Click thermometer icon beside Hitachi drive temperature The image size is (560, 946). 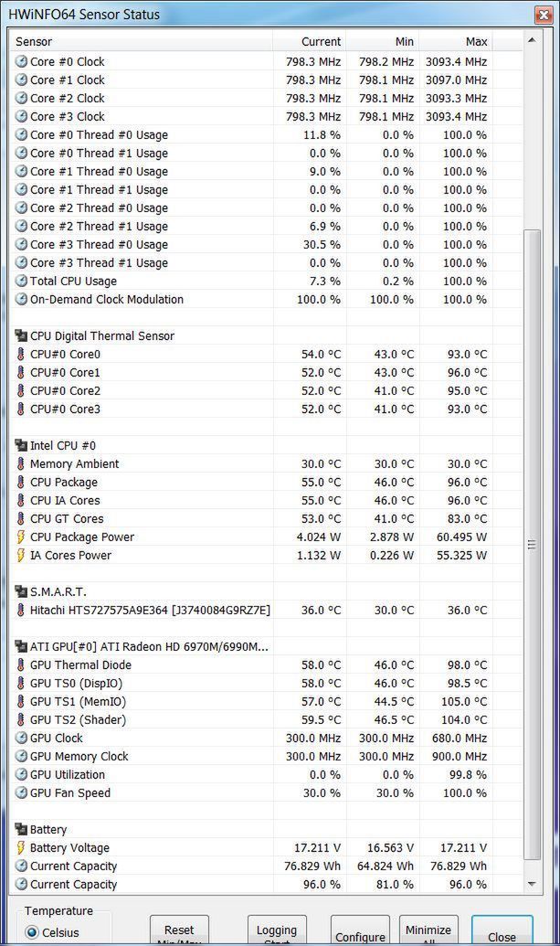(21, 610)
